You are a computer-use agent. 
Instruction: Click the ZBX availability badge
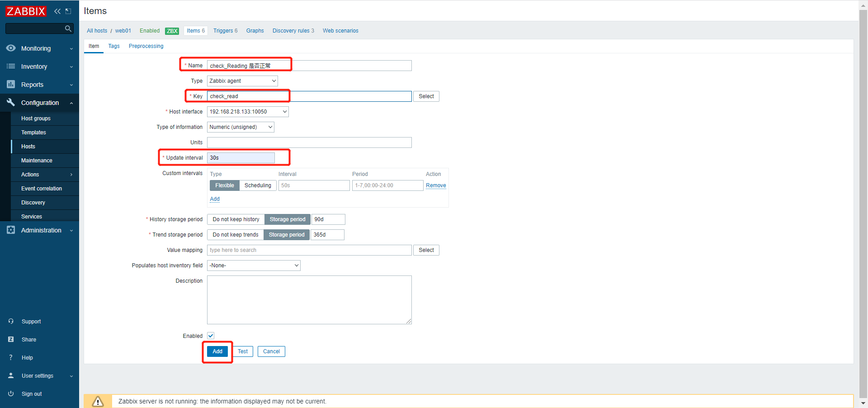tap(172, 31)
